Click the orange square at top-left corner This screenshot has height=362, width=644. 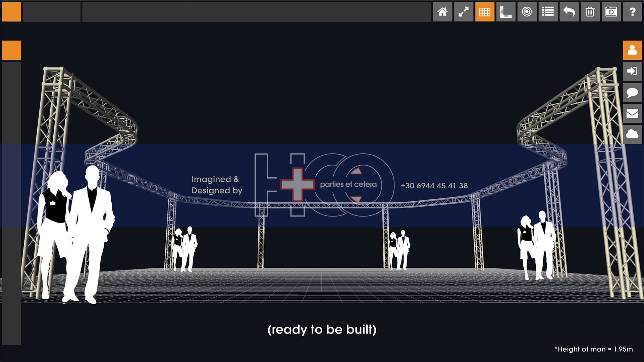[x=11, y=12]
